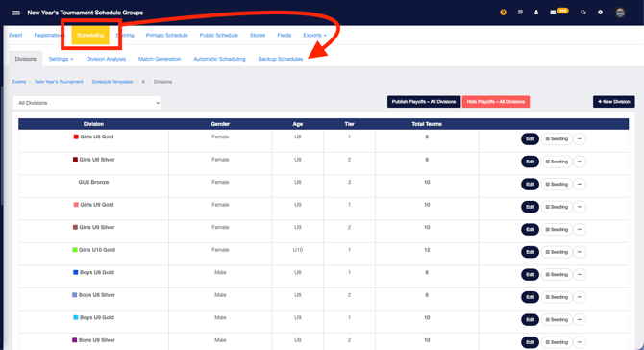644x350 pixels.
Task: Open the Match Generation tab
Action: click(160, 59)
